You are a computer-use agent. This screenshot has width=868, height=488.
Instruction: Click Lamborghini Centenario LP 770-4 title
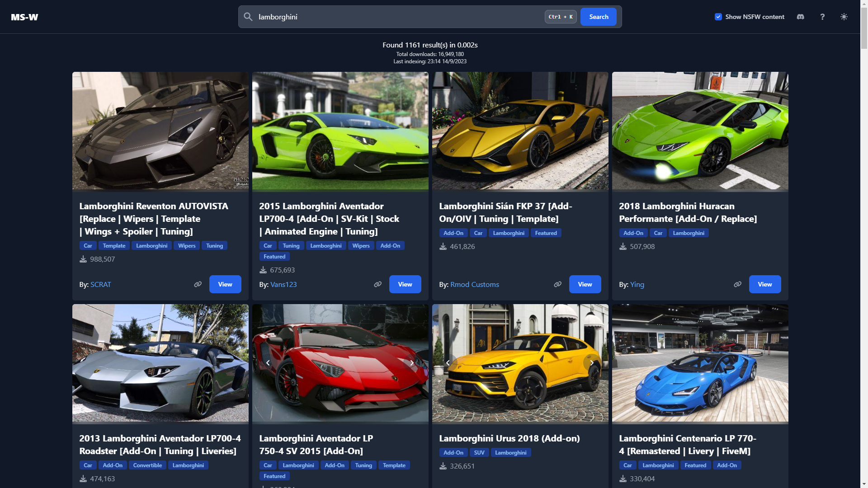coord(688,445)
